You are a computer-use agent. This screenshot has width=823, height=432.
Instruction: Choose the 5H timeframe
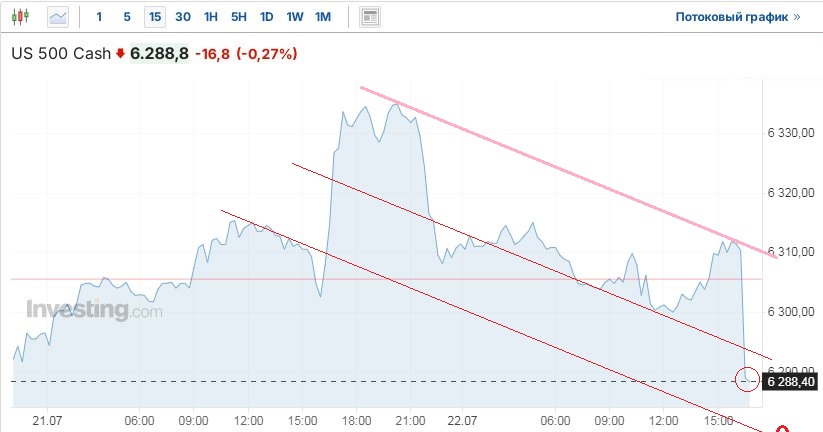click(238, 17)
